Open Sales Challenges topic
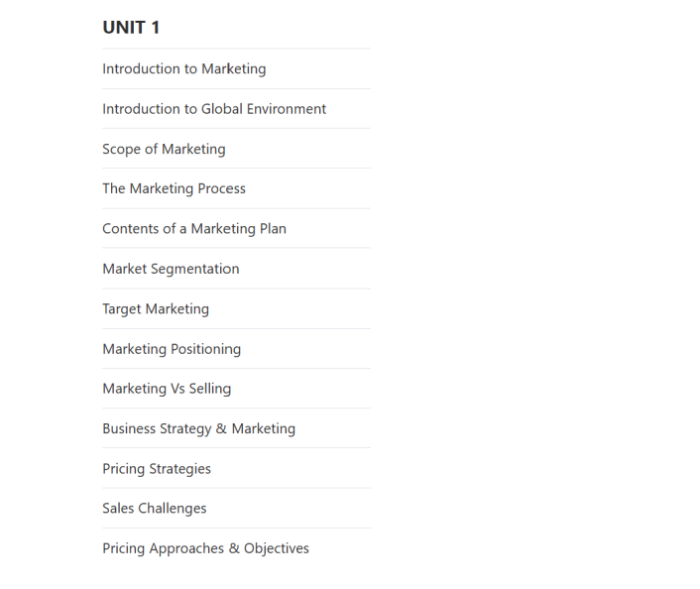700x589 pixels. (x=155, y=509)
